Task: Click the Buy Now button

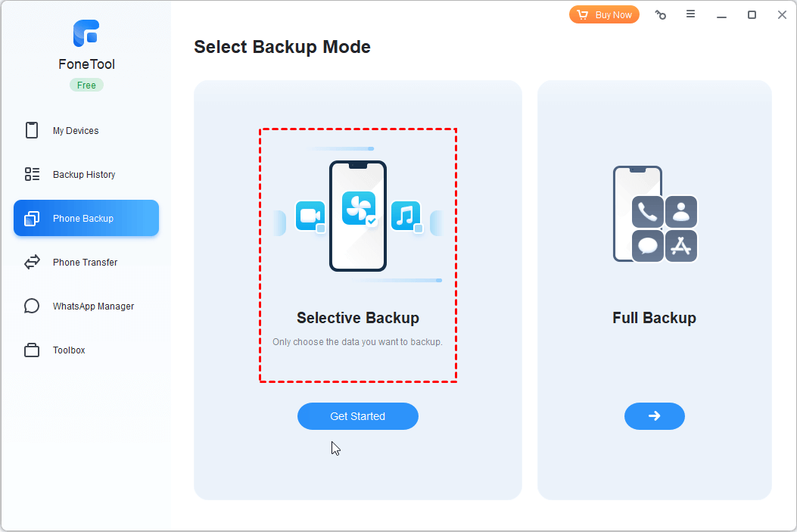Action: [604, 14]
